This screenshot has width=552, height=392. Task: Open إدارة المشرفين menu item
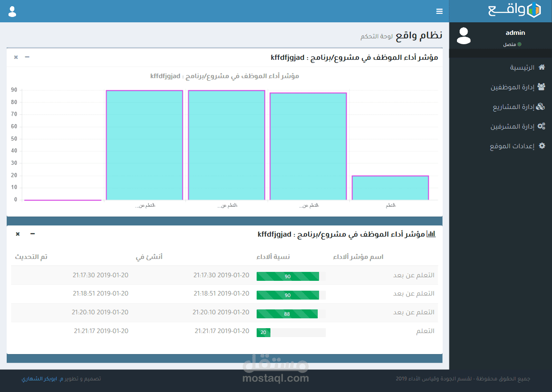pyautogui.click(x=501, y=126)
